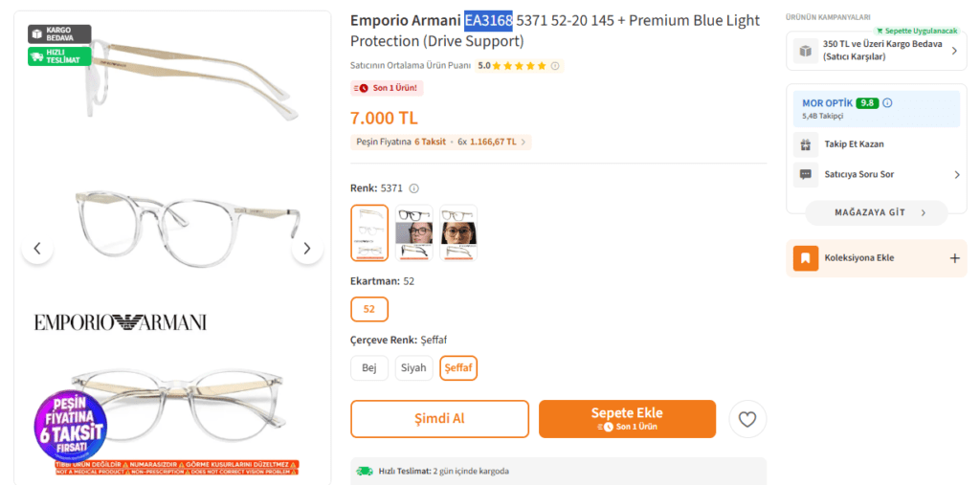Click the bookmark icon in Koleksiyona Ekle
980x485 pixels.
pos(806,258)
